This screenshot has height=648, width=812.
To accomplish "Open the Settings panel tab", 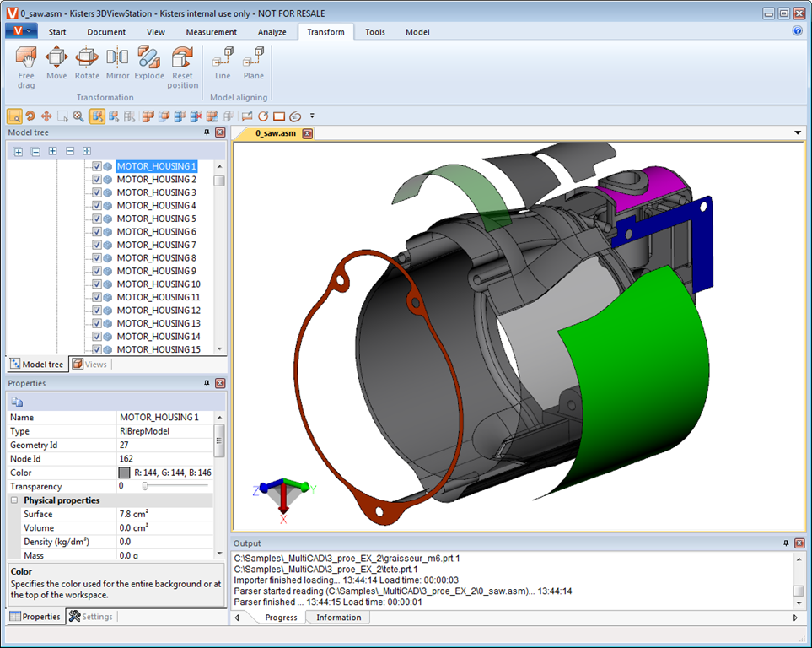I will coord(91,617).
